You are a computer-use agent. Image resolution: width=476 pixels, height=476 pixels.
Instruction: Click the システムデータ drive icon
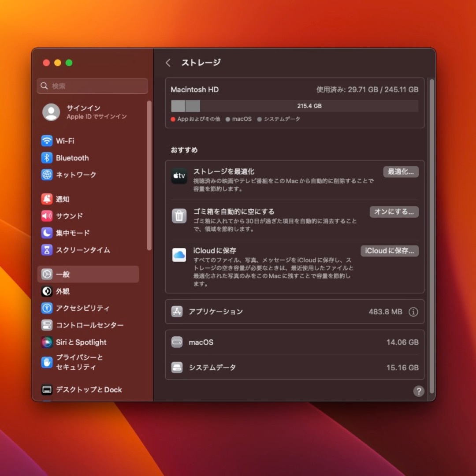pos(177,368)
